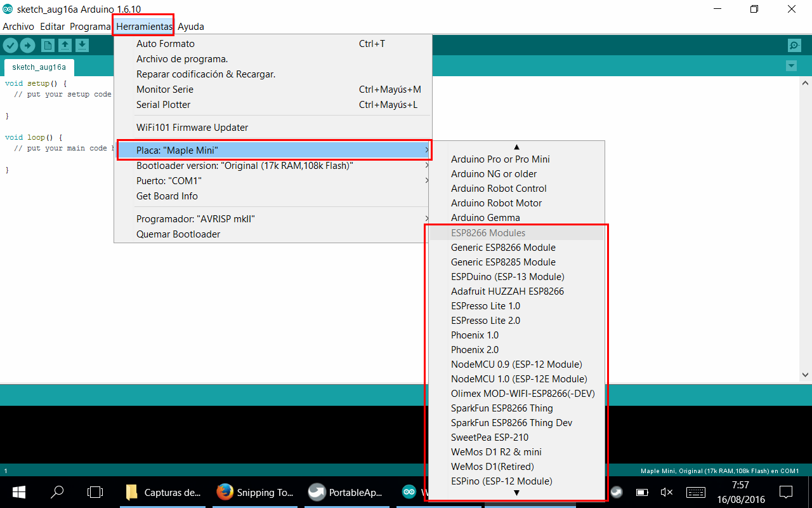Click the Upload arrow icon
Image resolution: width=812 pixels, height=508 pixels.
[27, 45]
